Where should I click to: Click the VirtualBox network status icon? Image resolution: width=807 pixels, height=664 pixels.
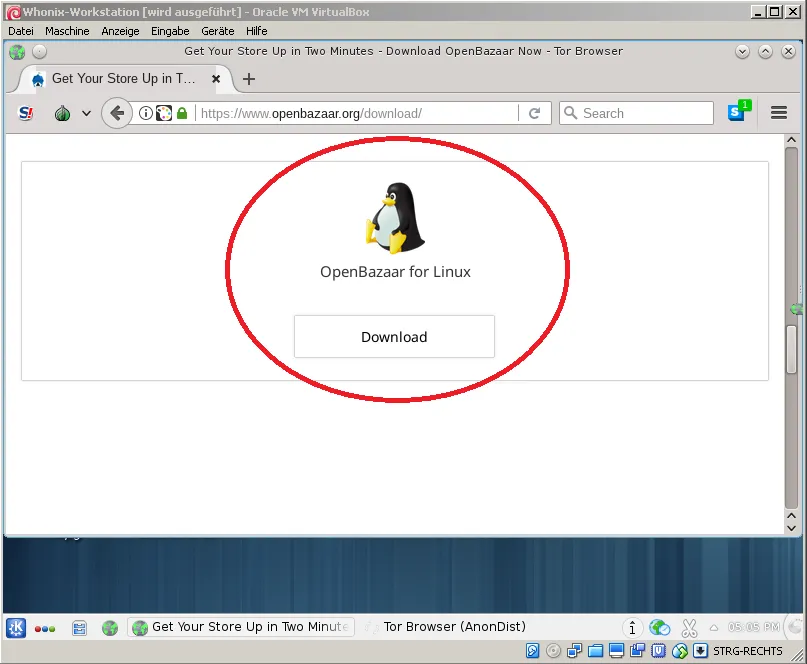[574, 651]
